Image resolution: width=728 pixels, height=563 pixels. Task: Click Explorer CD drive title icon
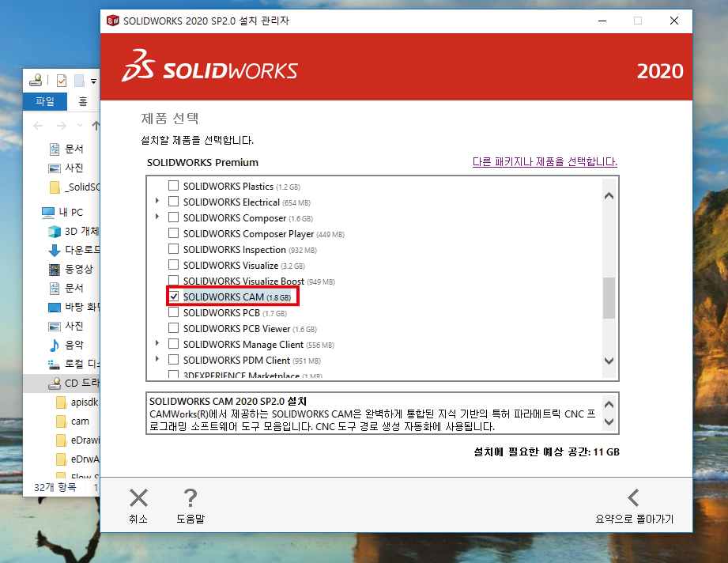pos(36,80)
